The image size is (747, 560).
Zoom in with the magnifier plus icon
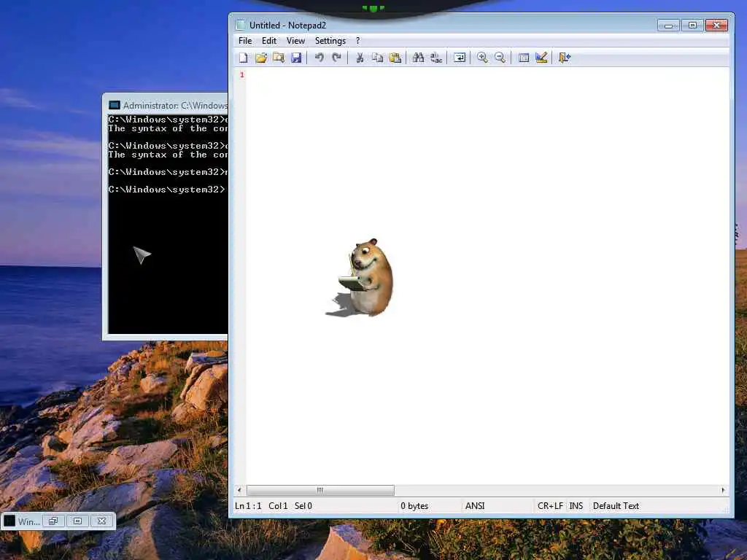coord(482,58)
